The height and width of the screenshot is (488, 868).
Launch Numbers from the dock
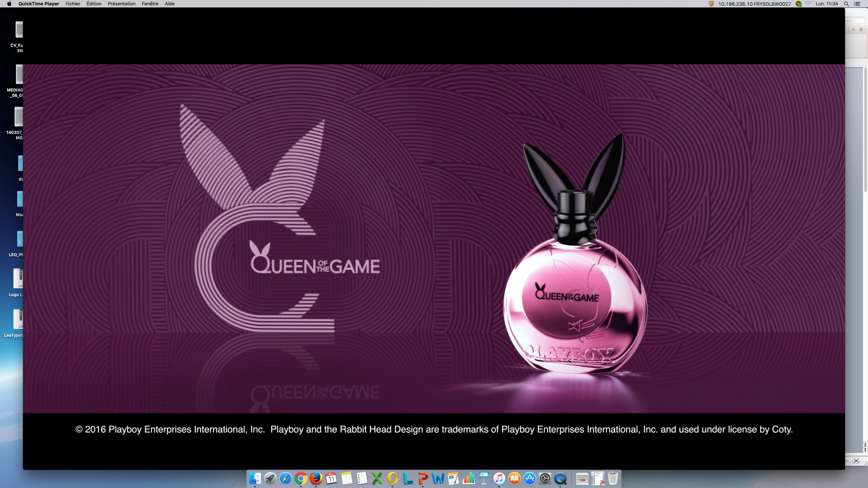point(469,479)
